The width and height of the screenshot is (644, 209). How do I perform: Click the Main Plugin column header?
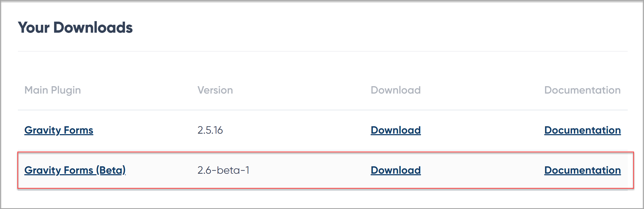pyautogui.click(x=53, y=90)
